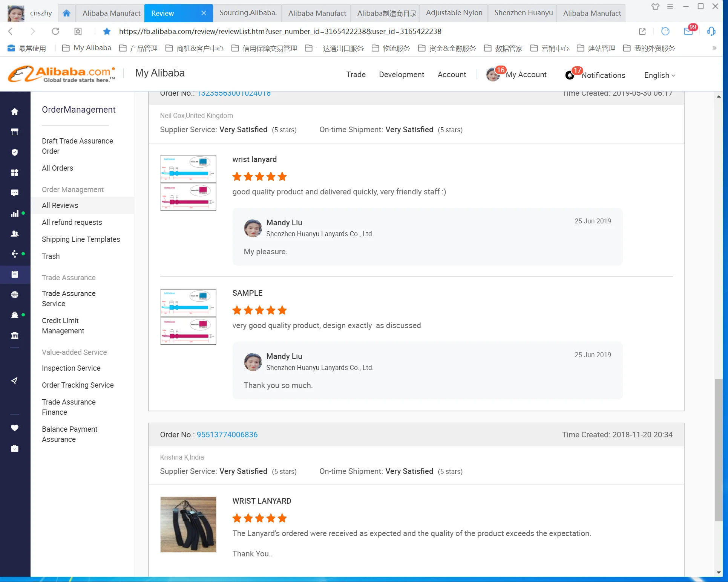Open mail inbox icon with 99 badge

pyautogui.click(x=688, y=31)
